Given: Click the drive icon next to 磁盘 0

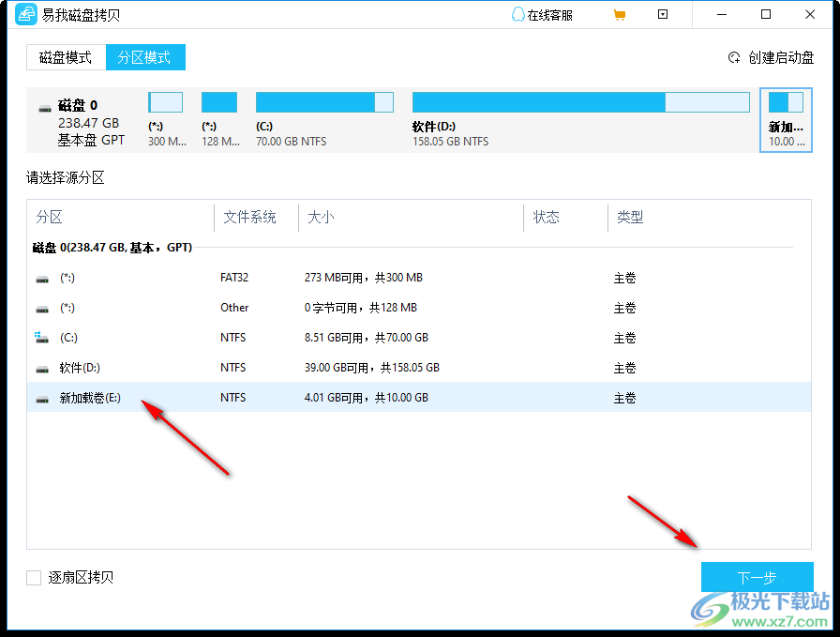Looking at the screenshot, I should pyautogui.click(x=43, y=105).
